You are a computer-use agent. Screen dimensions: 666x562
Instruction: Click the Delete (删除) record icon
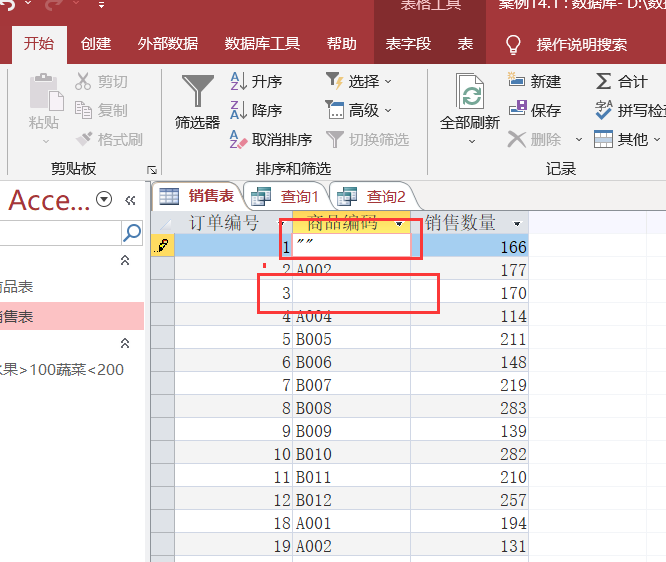click(516, 139)
